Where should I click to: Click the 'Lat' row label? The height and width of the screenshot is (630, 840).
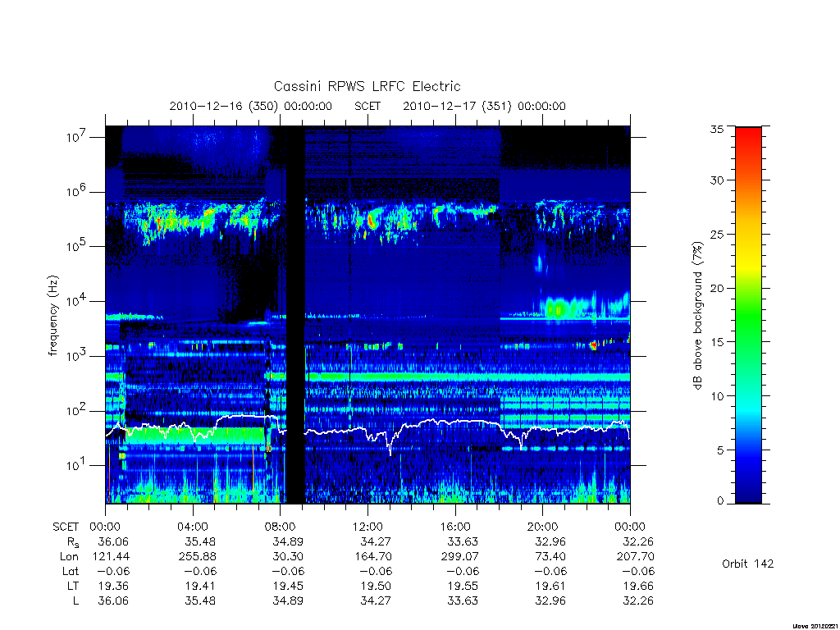click(x=71, y=571)
